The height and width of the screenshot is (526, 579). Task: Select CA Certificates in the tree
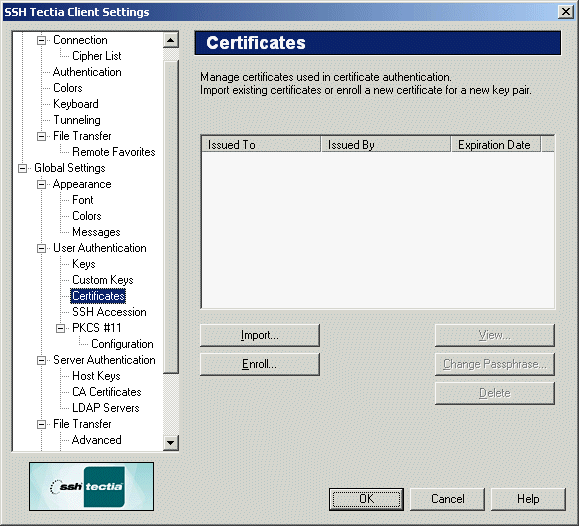107,392
